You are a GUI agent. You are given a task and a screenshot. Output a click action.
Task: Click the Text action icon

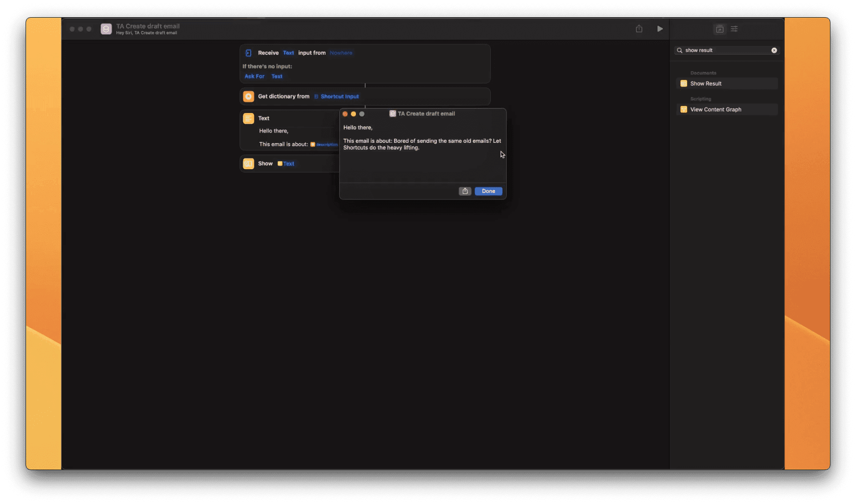click(248, 119)
